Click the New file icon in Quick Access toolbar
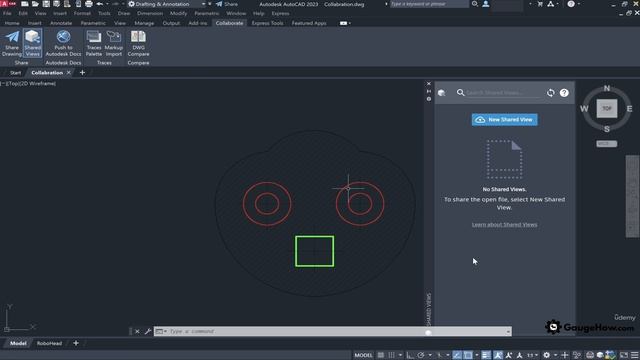Image resolution: width=640 pixels, height=360 pixels. coord(25,4)
